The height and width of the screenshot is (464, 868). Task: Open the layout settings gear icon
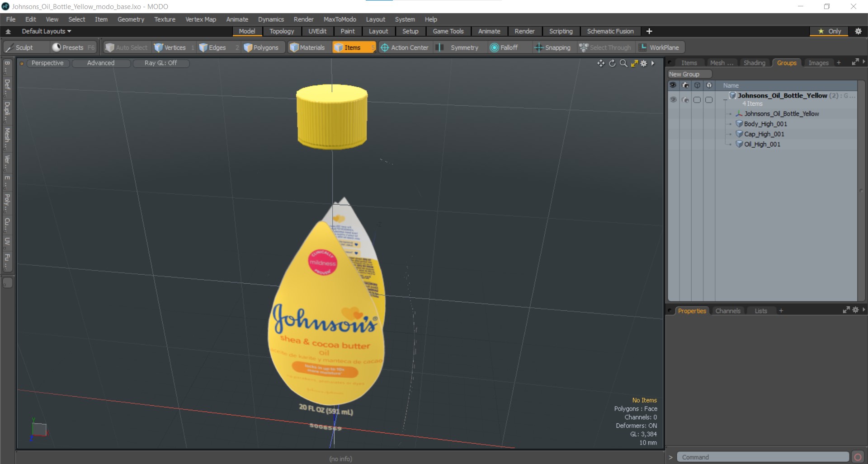click(858, 31)
